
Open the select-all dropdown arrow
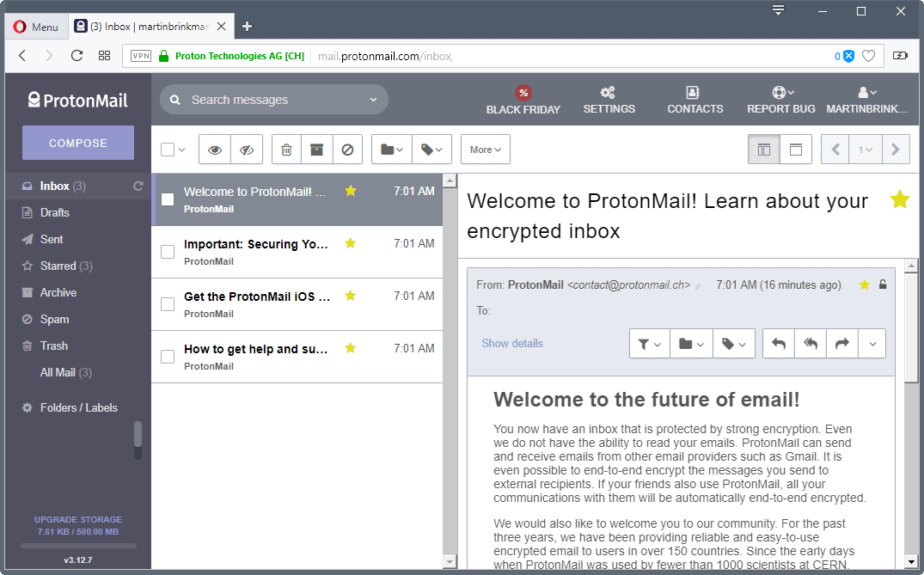182,150
